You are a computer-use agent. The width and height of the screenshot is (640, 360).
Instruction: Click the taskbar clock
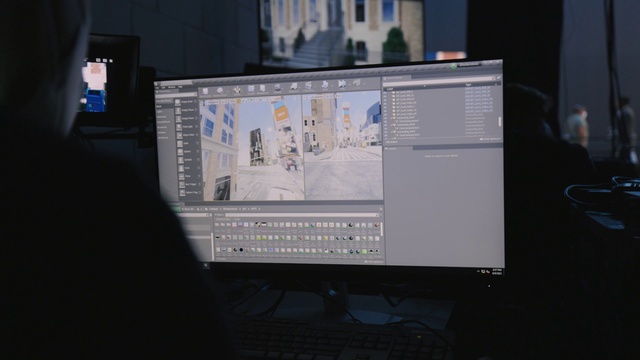coord(497,271)
